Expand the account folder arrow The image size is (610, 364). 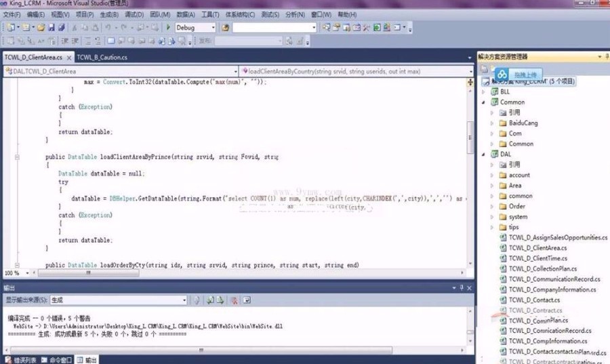492,176
